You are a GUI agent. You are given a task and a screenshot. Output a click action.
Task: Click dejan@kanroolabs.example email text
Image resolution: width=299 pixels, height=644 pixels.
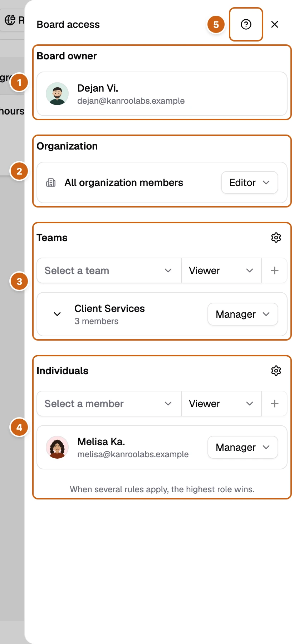(x=131, y=101)
